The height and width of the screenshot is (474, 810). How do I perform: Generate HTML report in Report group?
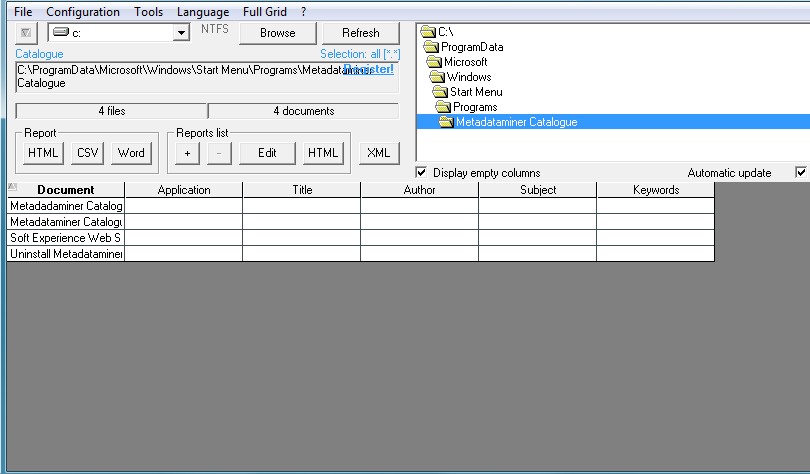[43, 153]
